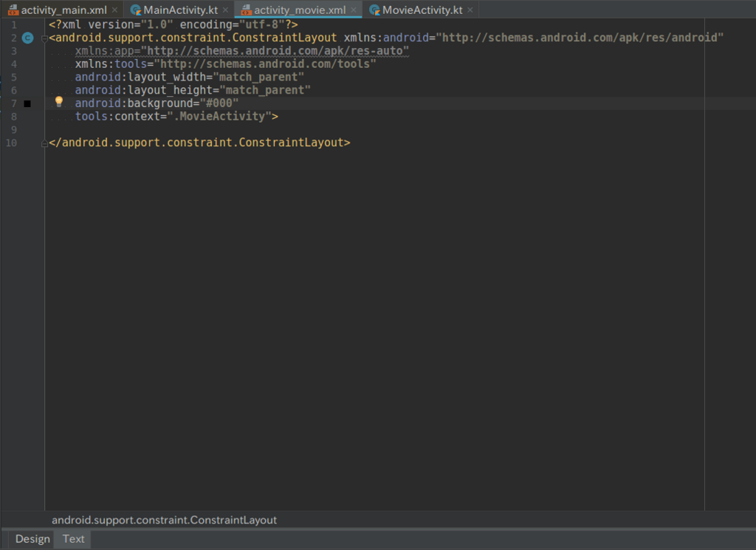Click the android.support.constraint.ConstraintLayout breadcrumb
The width and height of the screenshot is (756, 550).
[x=164, y=520]
